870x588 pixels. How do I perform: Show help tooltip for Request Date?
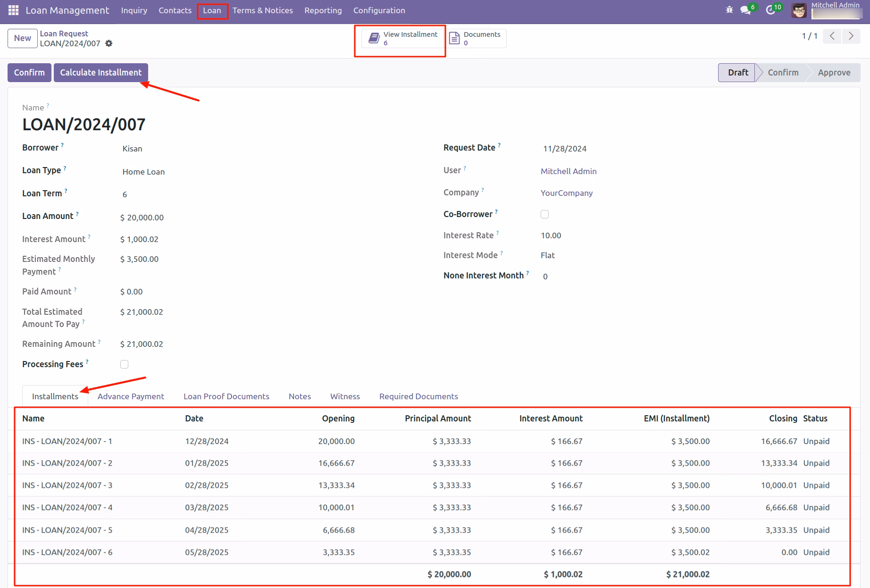[x=499, y=145]
